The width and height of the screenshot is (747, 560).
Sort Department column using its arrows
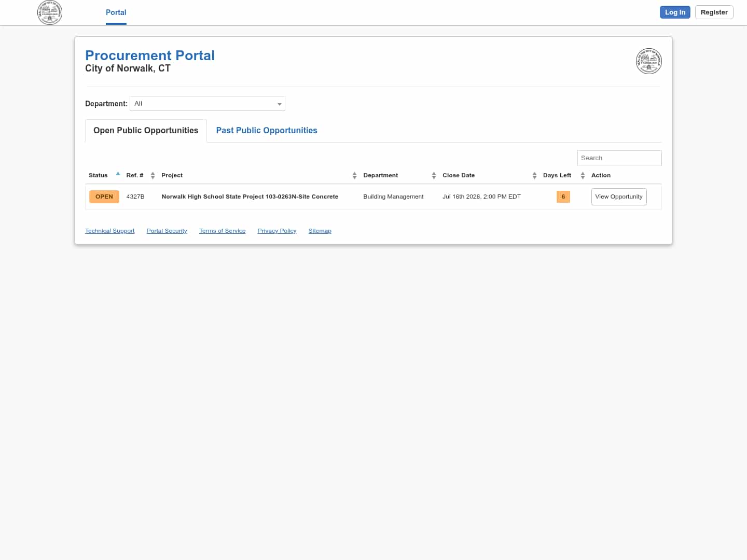(434, 176)
